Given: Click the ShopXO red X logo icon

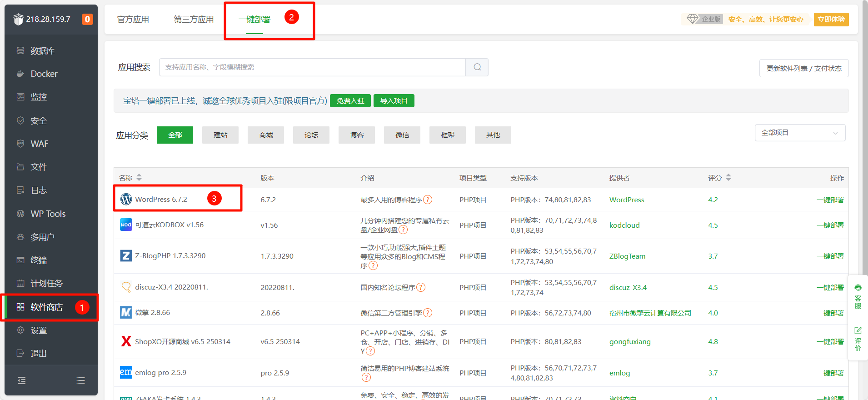Looking at the screenshot, I should click(126, 341).
